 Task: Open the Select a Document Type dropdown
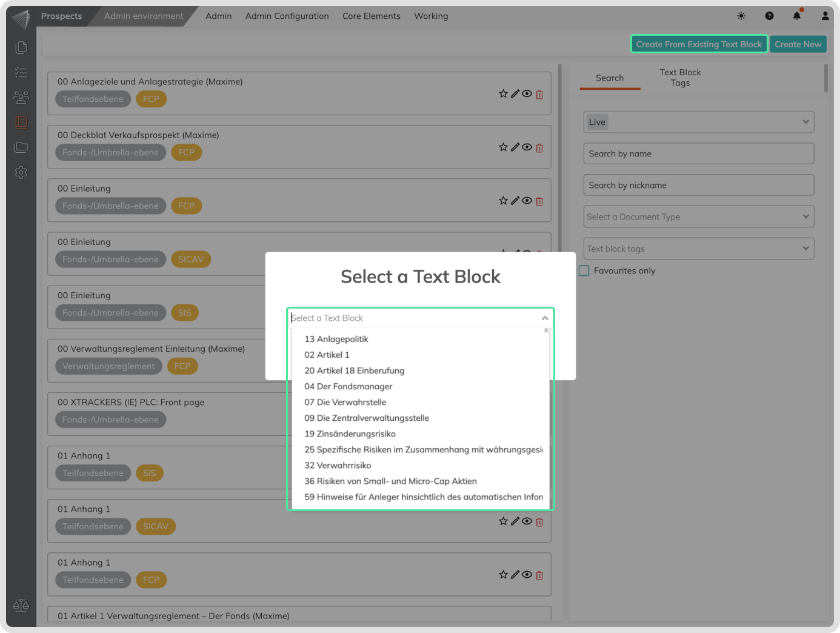[x=698, y=216]
